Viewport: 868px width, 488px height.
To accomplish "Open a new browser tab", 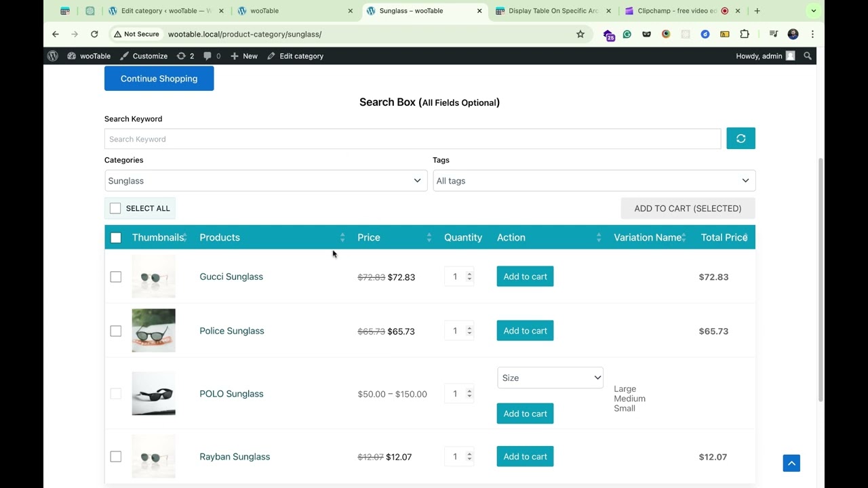I will [x=757, y=11].
